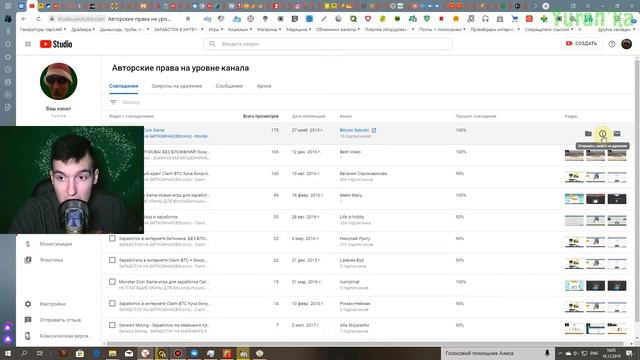Open Настройки in the left sidebar
This screenshot has width=640, height=360.
pyautogui.click(x=53, y=304)
